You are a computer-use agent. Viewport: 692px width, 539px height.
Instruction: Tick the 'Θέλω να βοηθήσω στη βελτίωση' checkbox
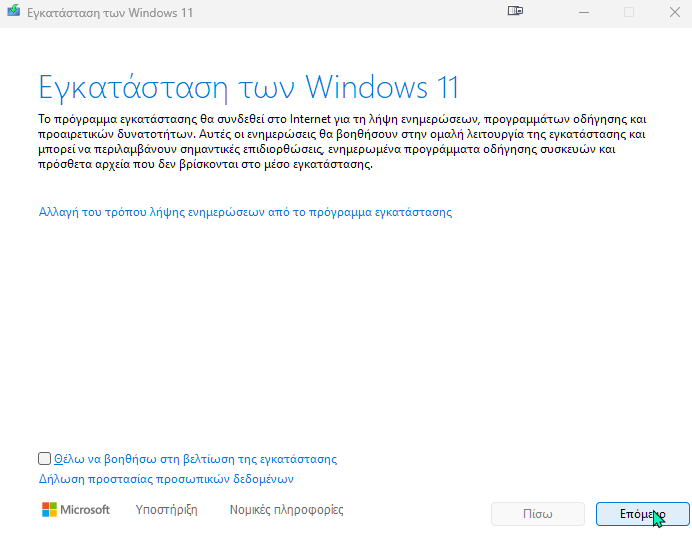coord(44,459)
